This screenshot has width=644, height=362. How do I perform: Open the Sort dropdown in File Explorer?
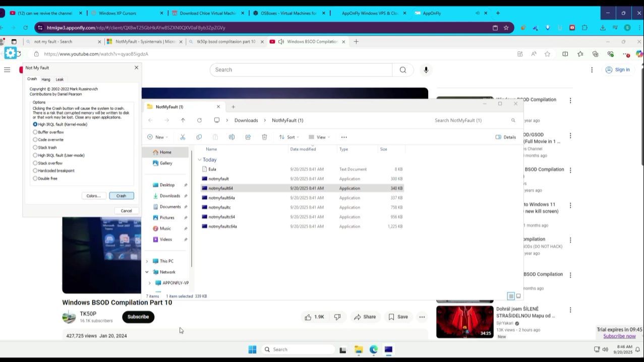pyautogui.click(x=289, y=137)
